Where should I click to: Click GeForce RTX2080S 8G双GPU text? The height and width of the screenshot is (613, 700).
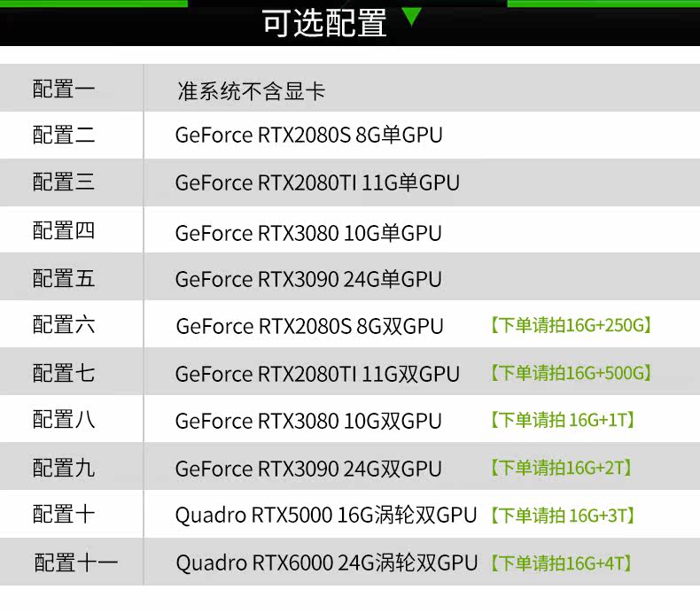310,326
